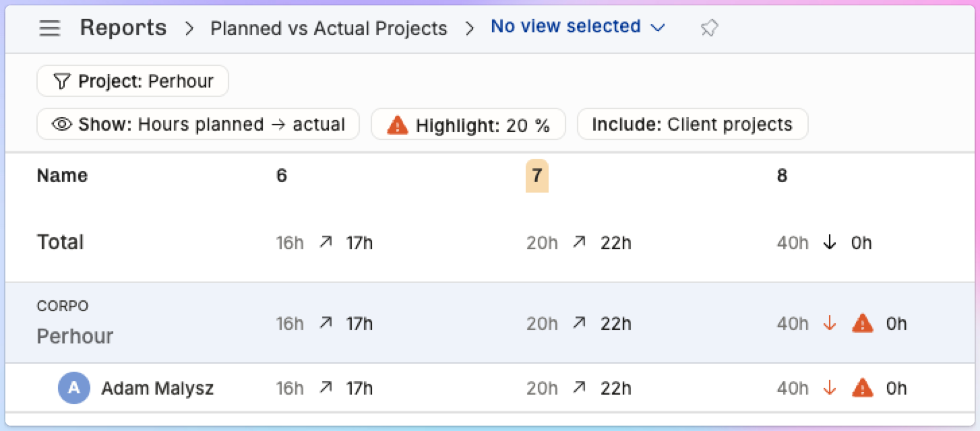Click the red down arrow in Perhour row
980x431 pixels.
830,324
